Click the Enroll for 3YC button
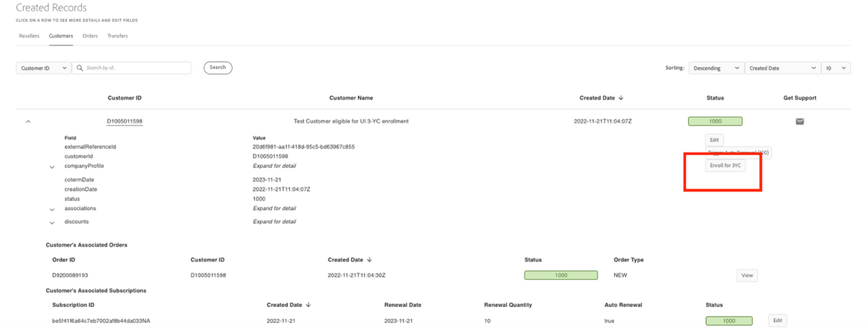 [726, 165]
